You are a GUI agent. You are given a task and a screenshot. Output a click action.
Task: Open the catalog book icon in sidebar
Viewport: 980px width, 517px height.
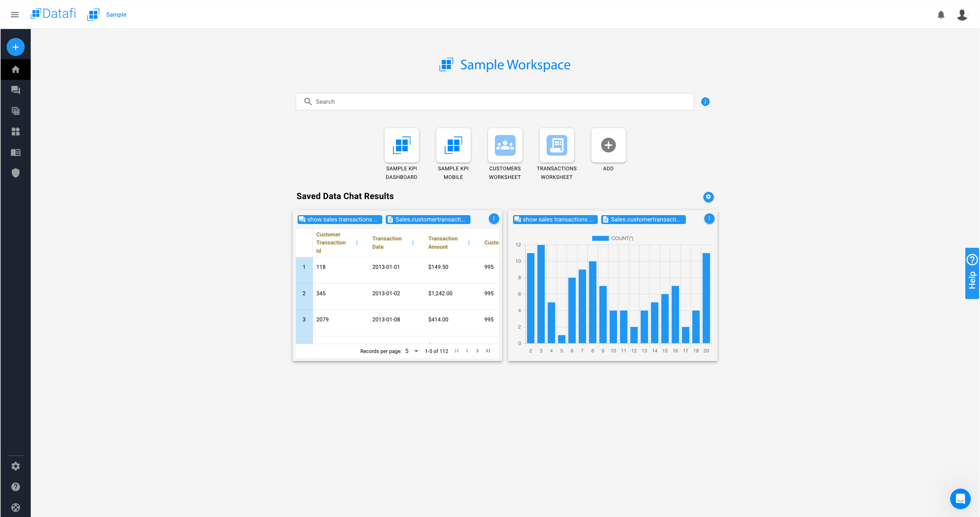pos(16,153)
